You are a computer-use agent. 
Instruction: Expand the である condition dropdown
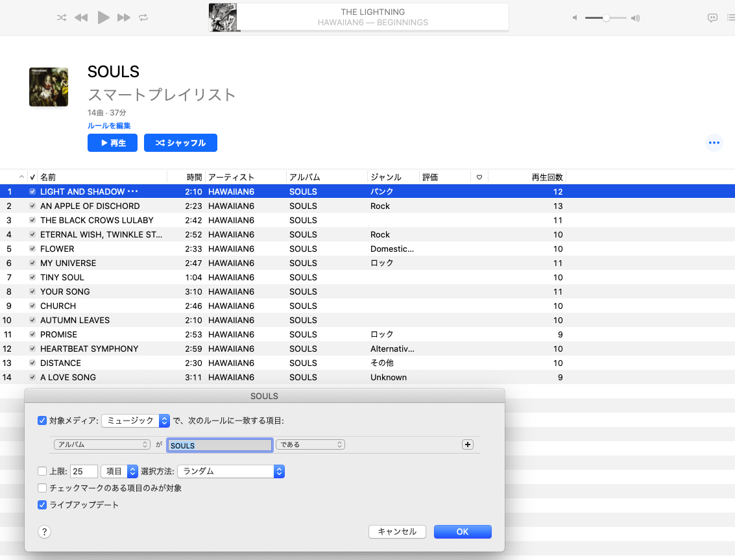(x=310, y=444)
